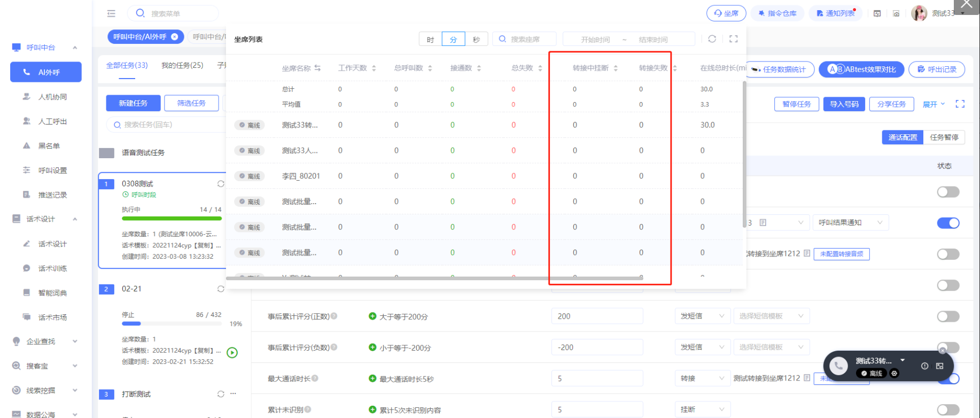
Task: Click the 0308测试 green progress bar
Action: coord(171,218)
